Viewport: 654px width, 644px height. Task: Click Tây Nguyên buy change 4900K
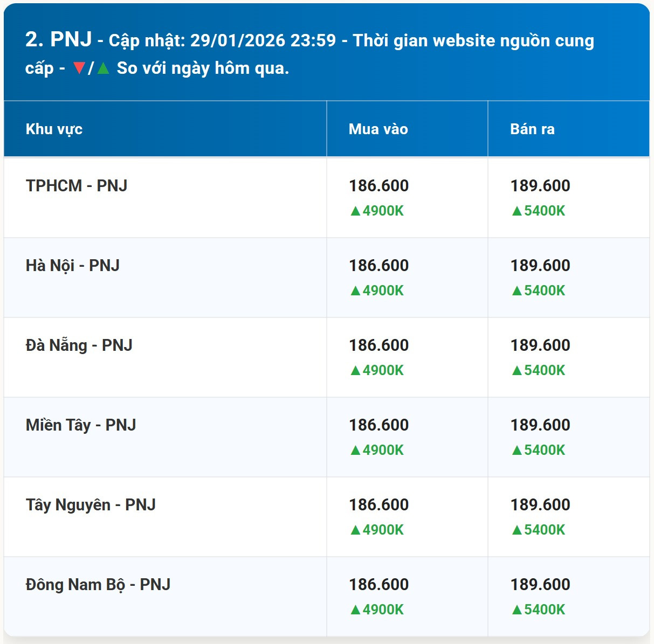377,530
